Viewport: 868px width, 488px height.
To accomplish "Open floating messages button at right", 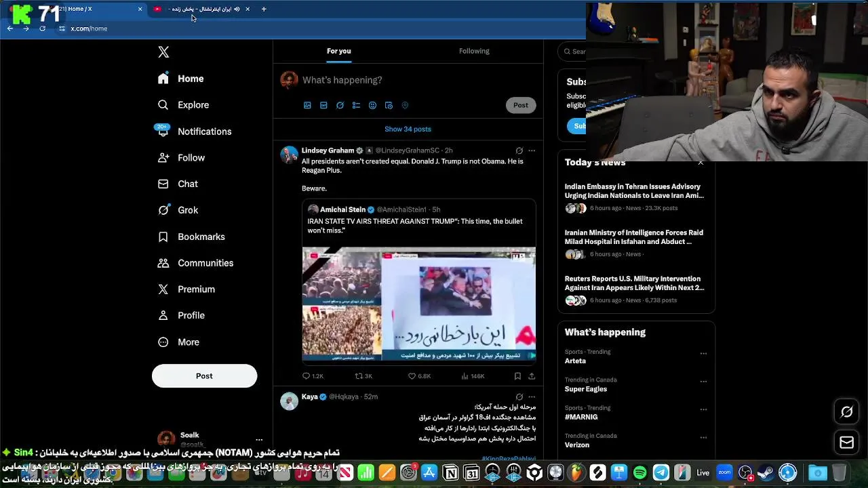I will point(846,443).
